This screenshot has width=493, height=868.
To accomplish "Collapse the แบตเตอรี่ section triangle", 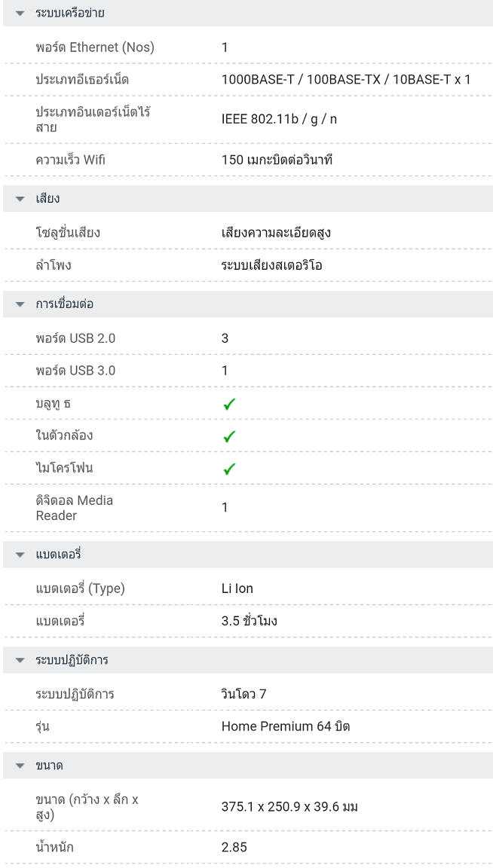I will point(20,555).
